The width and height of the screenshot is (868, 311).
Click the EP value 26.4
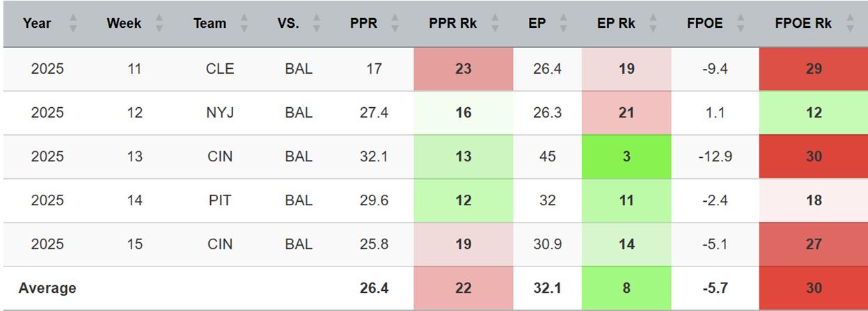(x=547, y=69)
